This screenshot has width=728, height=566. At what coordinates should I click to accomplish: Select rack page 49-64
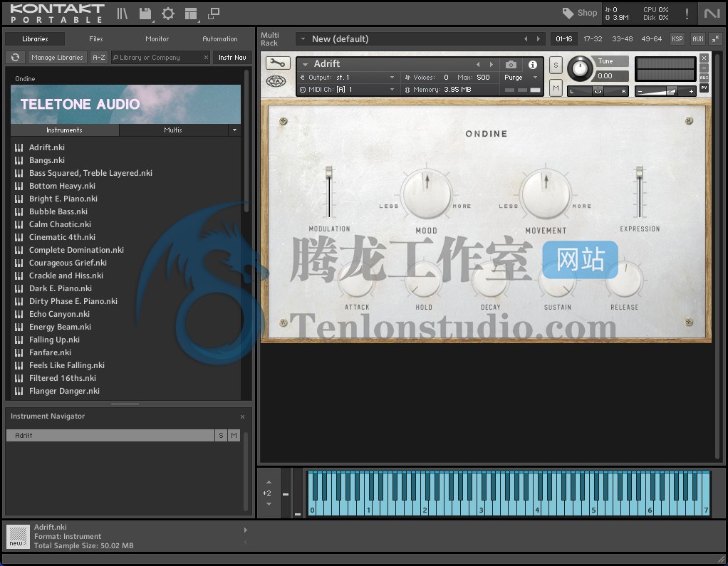651,39
